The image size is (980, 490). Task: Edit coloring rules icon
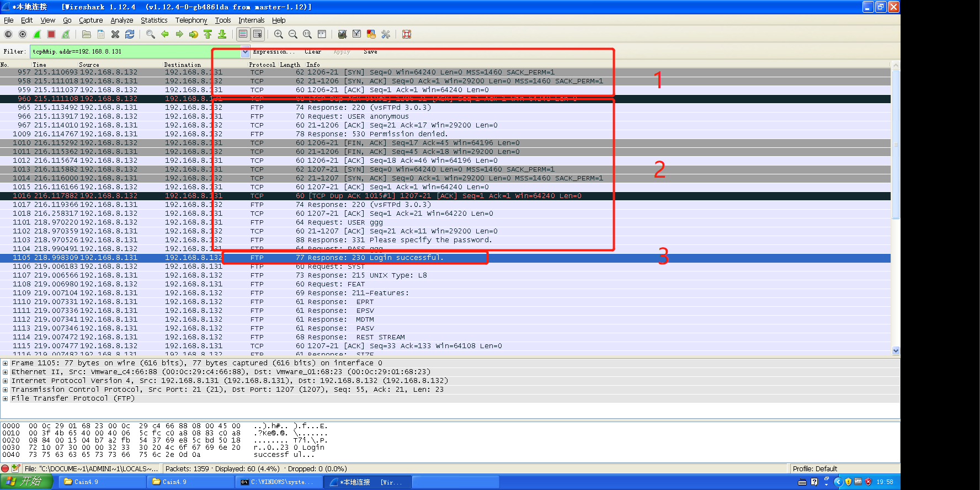[371, 34]
